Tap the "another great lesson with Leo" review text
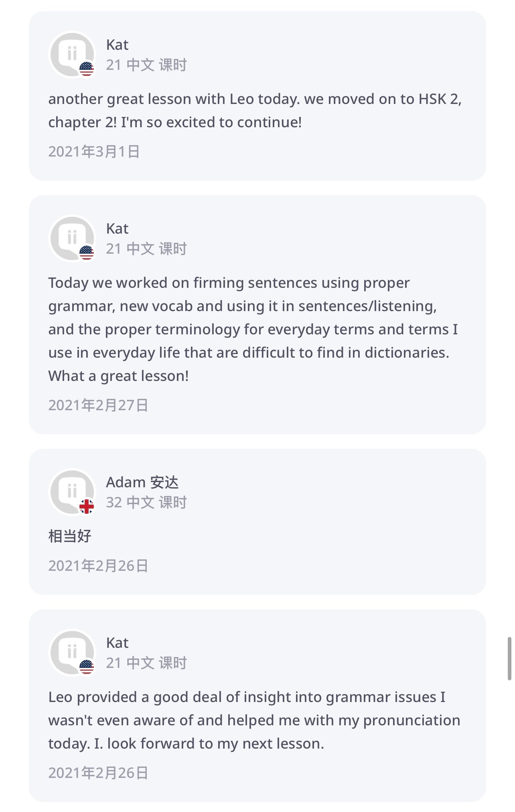515x812 pixels. pos(254,110)
